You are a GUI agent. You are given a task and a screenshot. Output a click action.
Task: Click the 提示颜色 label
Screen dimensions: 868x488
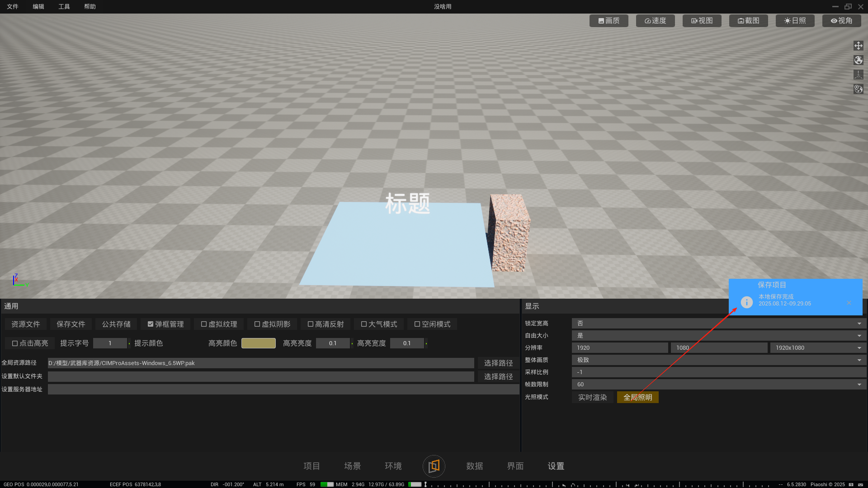click(x=148, y=343)
